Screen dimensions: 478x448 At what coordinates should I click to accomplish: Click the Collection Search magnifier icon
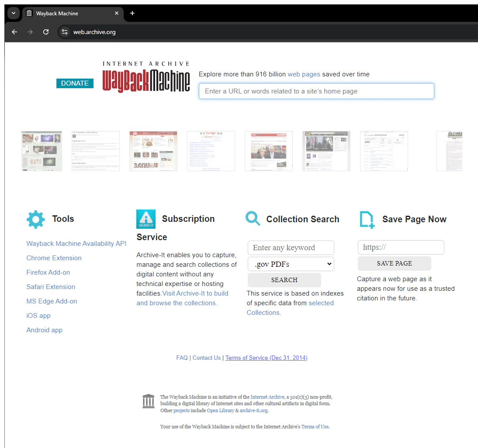[253, 218]
